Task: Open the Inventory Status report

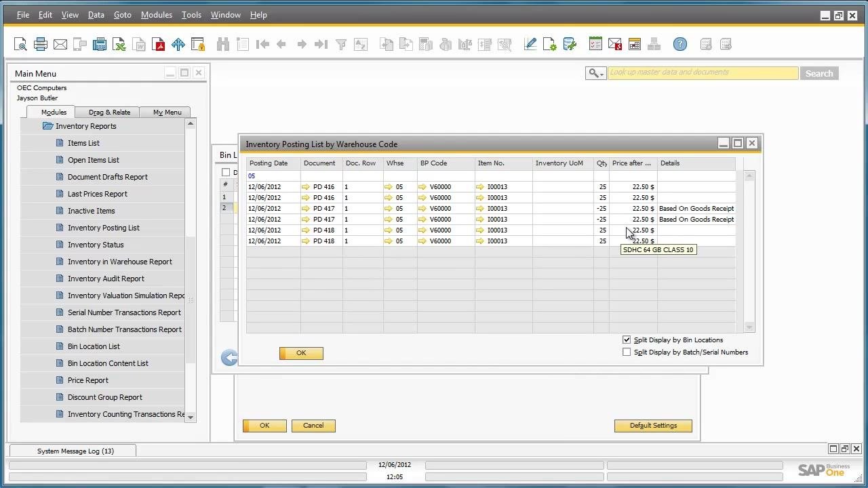Action: tap(96, 245)
